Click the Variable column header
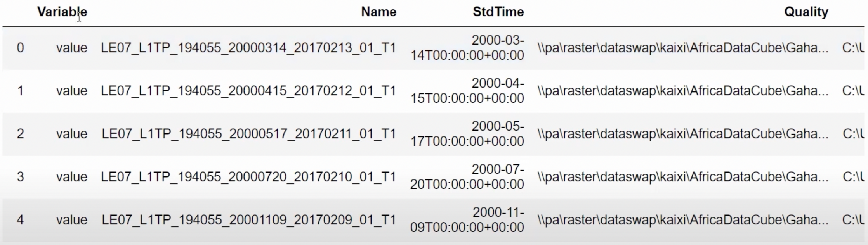 (x=62, y=12)
